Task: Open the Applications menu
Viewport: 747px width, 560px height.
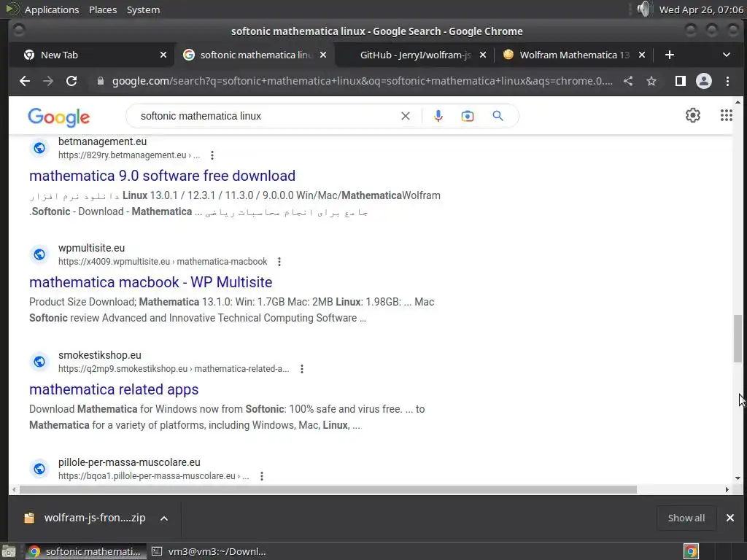Action: [x=52, y=9]
